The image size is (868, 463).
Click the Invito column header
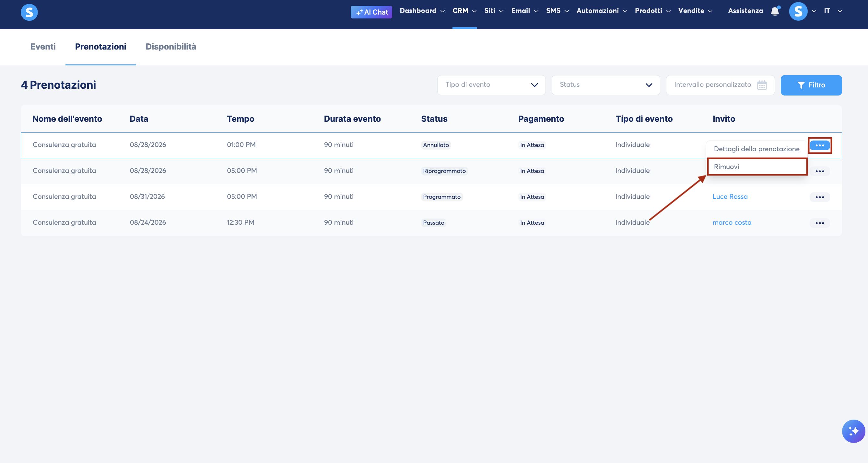pyautogui.click(x=723, y=119)
